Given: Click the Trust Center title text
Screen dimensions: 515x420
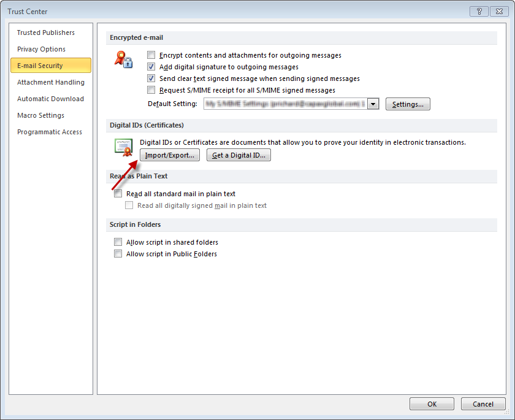Looking at the screenshot, I should 27,12.
